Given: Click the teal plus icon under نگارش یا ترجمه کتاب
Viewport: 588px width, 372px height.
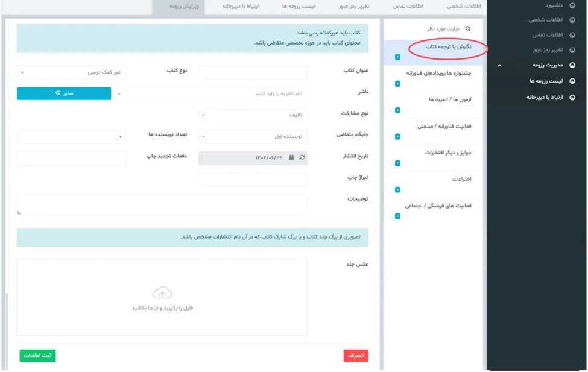Looking at the screenshot, I should click(397, 58).
